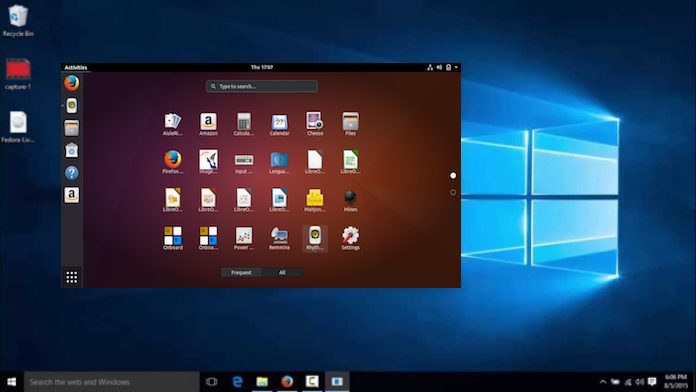Viewport: 696px width, 392px height.
Task: Open LibreOffice Calc green spreadsheet icon
Action: coord(350,162)
